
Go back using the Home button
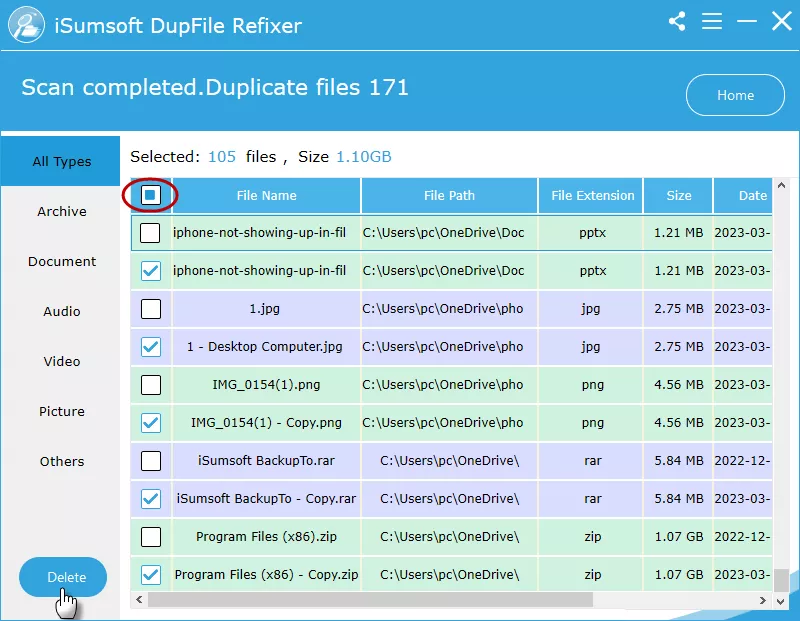[x=735, y=95]
